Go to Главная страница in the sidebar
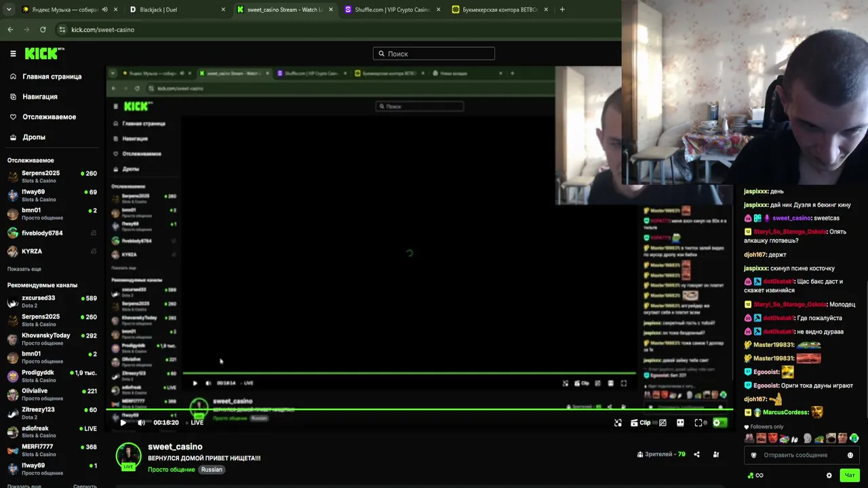Viewport: 868px width, 488px height. (46, 77)
